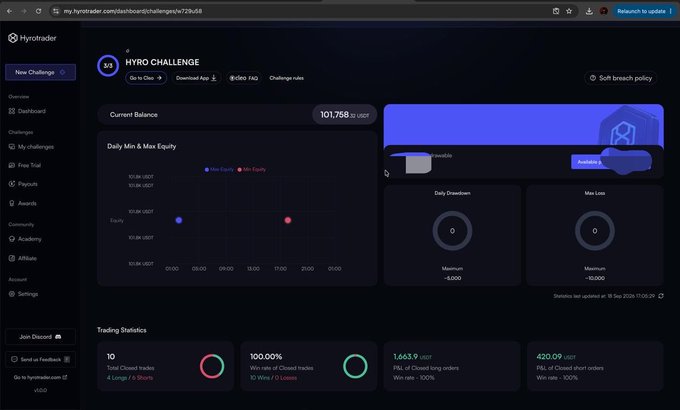680x410 pixels.
Task: Click the Free Trial icon
Action: click(x=12, y=165)
